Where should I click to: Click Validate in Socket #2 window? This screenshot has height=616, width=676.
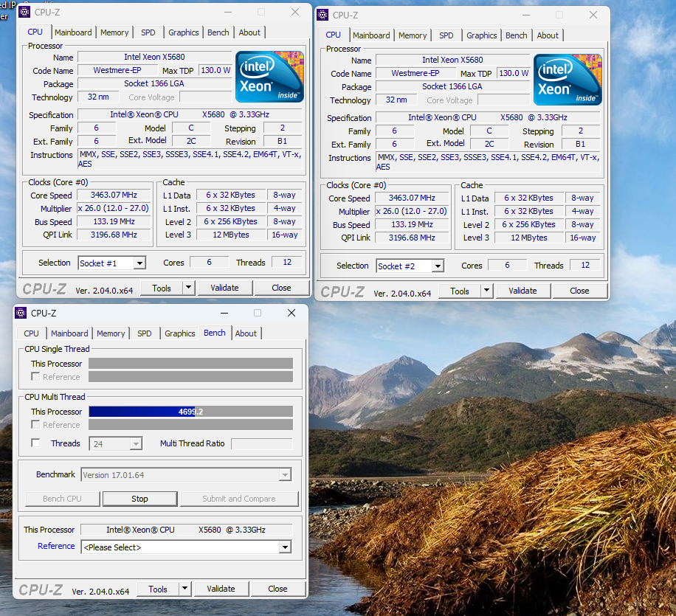[522, 291]
